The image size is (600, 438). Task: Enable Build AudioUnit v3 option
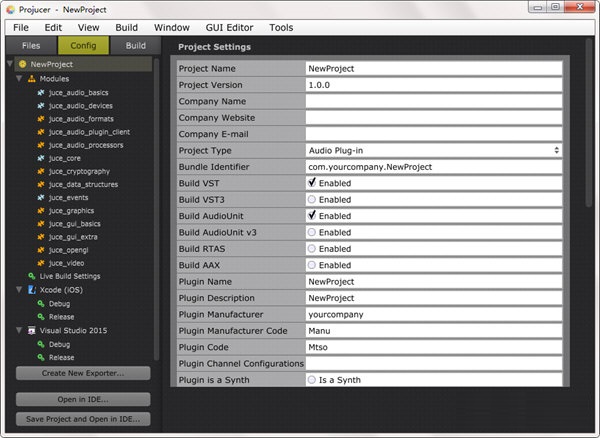click(312, 232)
